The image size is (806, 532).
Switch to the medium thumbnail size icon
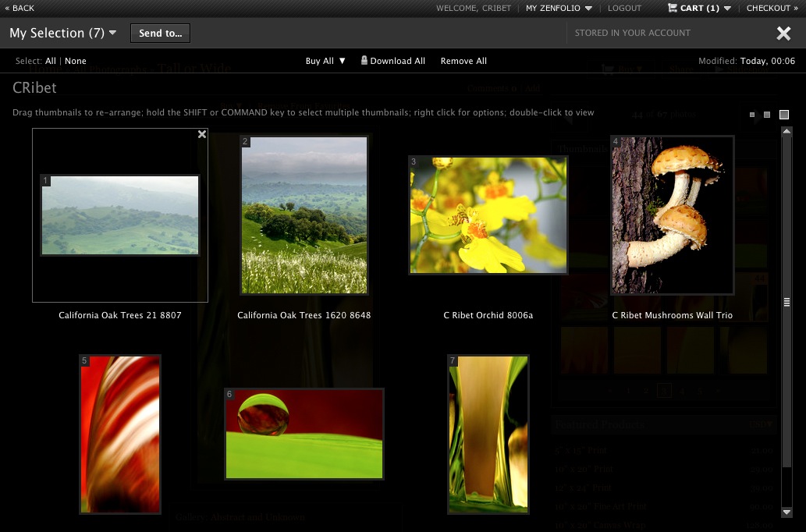tap(767, 115)
